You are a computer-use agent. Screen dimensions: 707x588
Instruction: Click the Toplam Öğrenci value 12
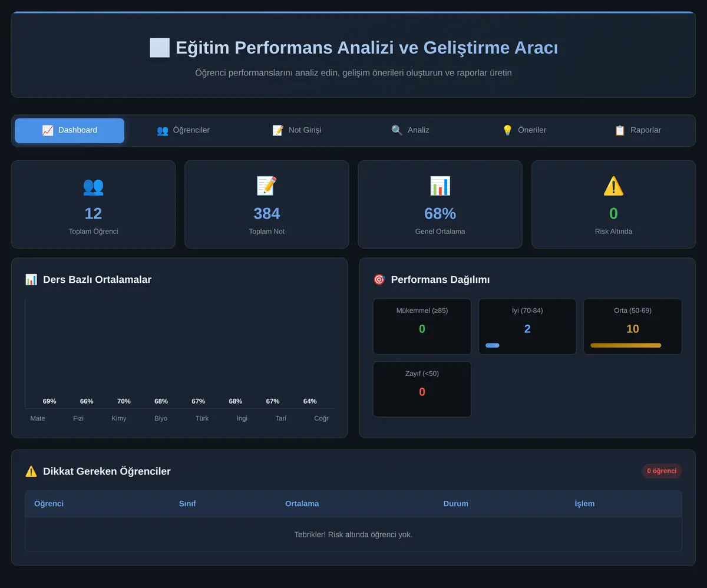[x=93, y=213]
